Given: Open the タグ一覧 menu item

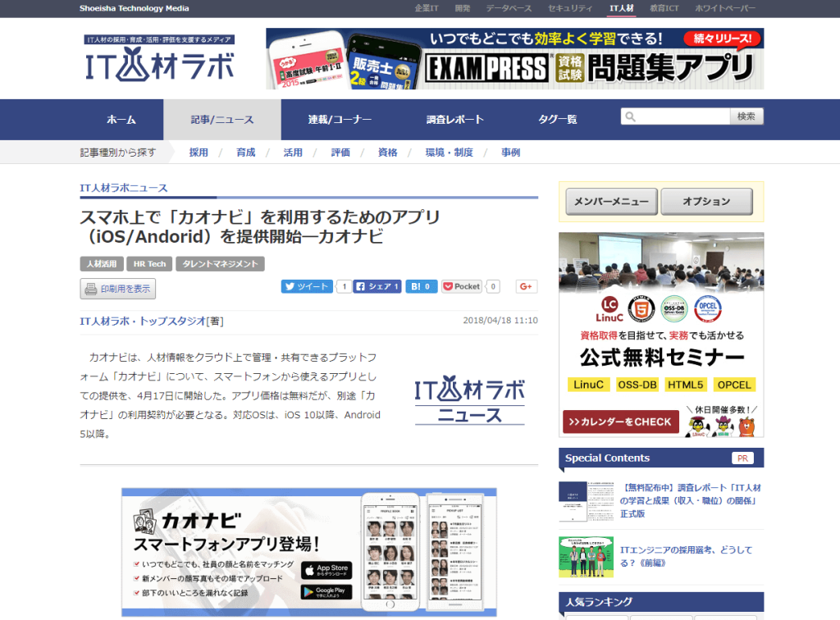Looking at the screenshot, I should coord(558,120).
